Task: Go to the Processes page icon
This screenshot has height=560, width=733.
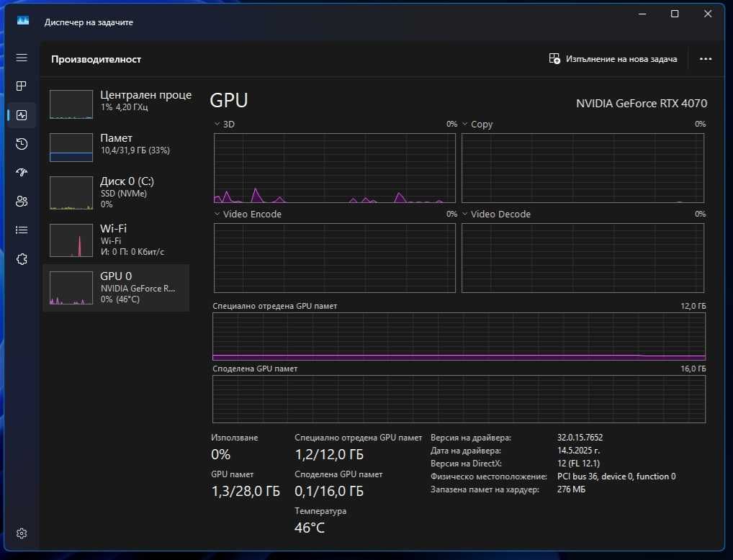Action: (x=22, y=86)
